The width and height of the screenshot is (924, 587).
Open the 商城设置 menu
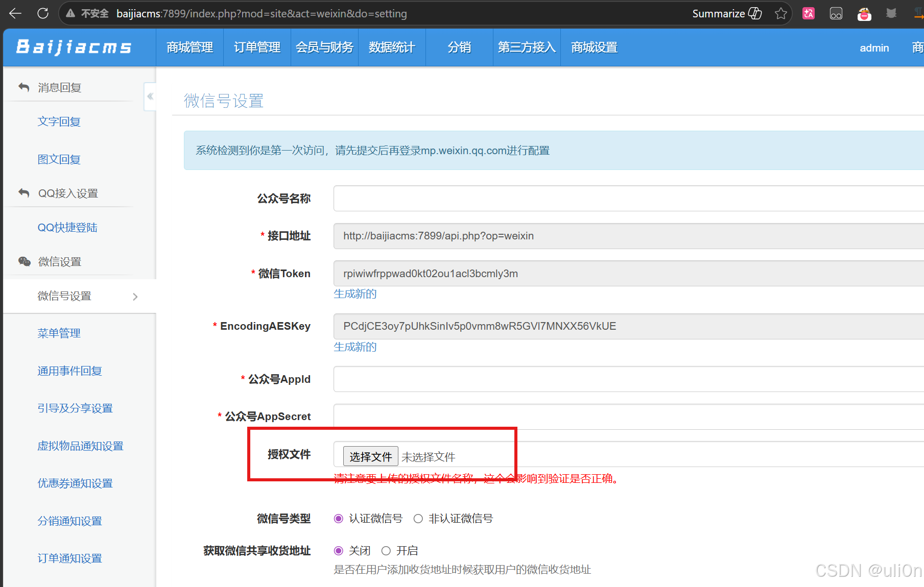(594, 47)
